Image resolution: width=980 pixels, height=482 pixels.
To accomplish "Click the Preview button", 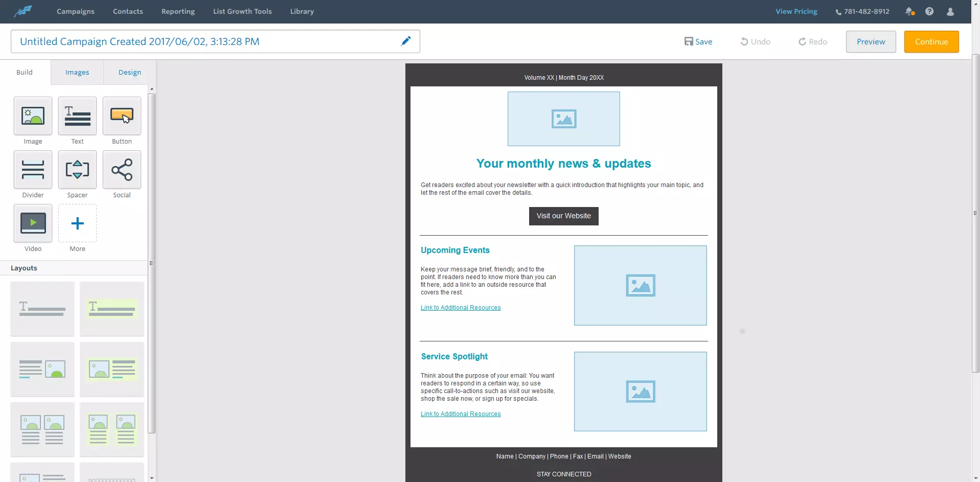I will pyautogui.click(x=871, y=41).
